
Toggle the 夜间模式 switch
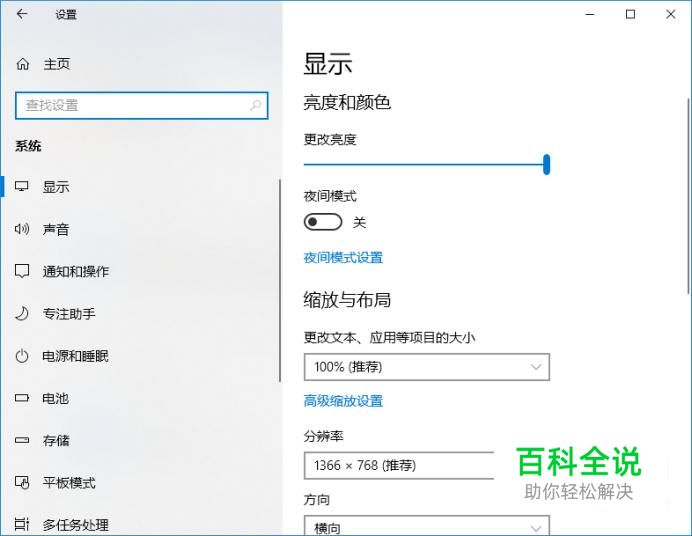(323, 222)
